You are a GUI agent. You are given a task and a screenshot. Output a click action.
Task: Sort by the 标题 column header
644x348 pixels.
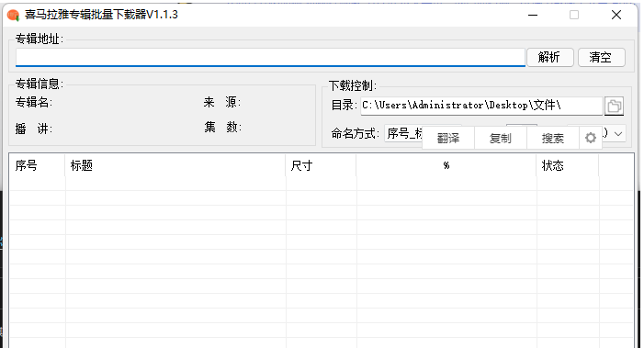click(x=175, y=165)
